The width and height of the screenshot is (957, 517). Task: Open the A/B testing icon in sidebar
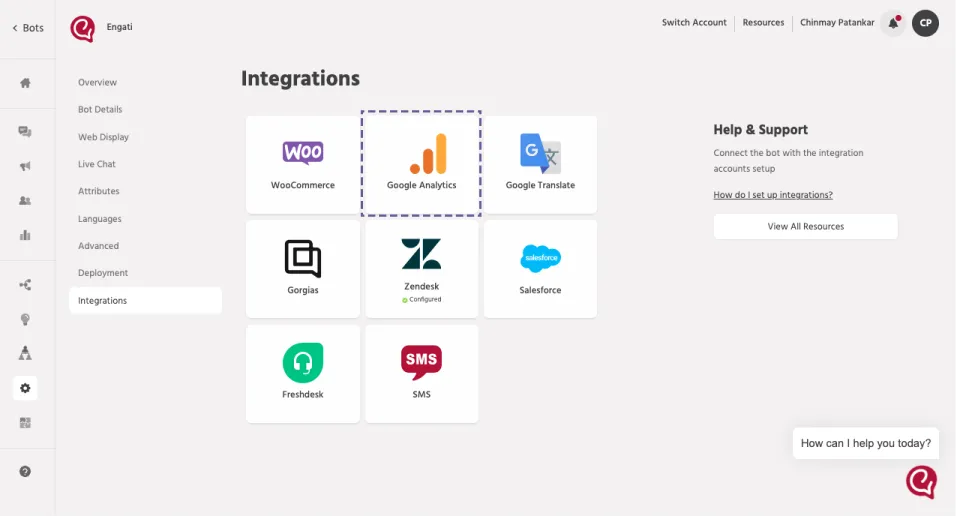pos(25,353)
